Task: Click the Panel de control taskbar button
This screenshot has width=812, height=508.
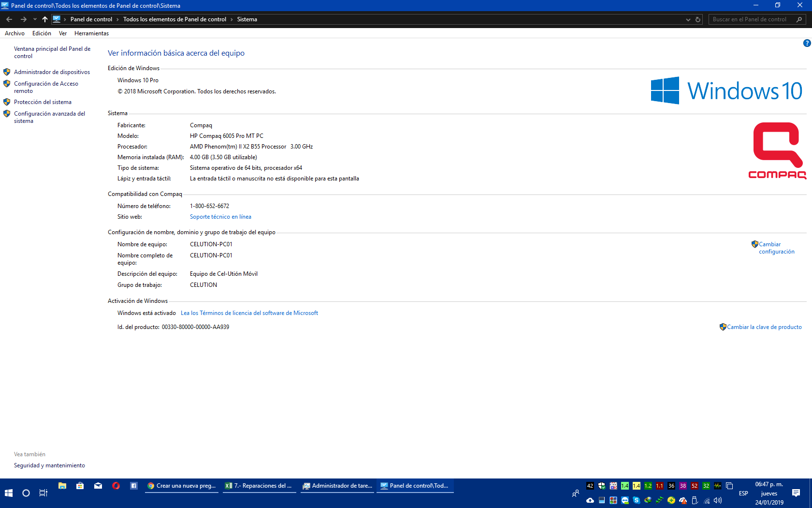Action: 415,486
